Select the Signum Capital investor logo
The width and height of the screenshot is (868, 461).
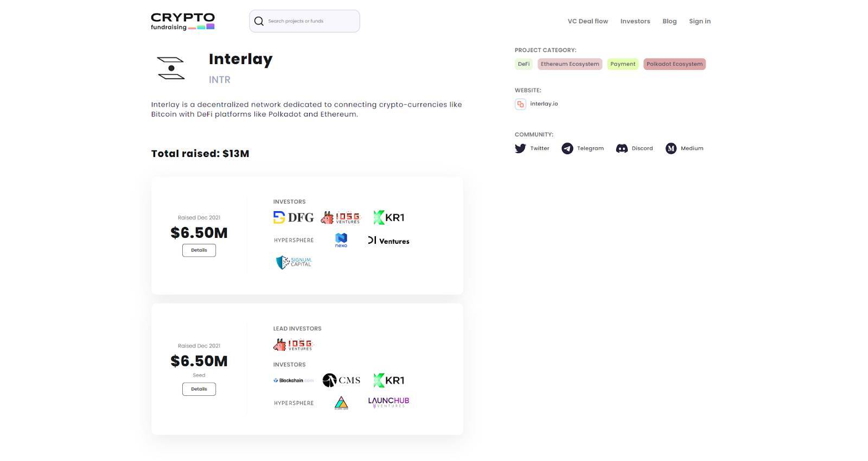[293, 263]
